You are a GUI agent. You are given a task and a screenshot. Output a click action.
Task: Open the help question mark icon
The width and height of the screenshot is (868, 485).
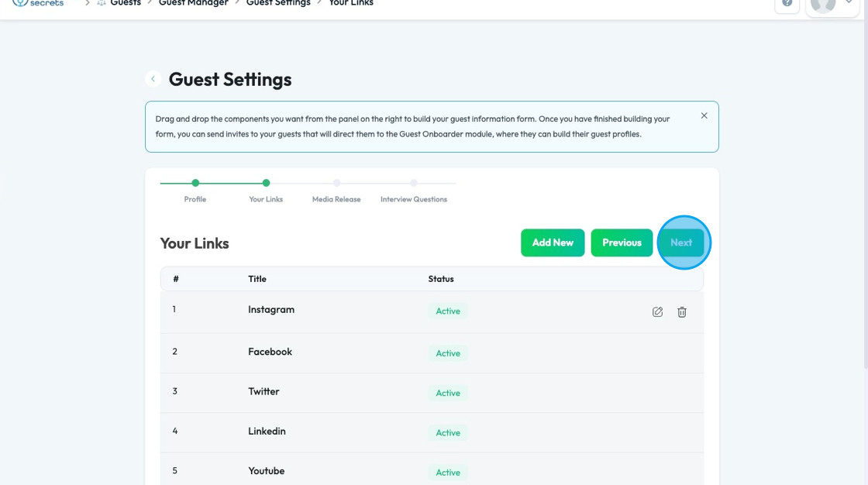pos(787,3)
